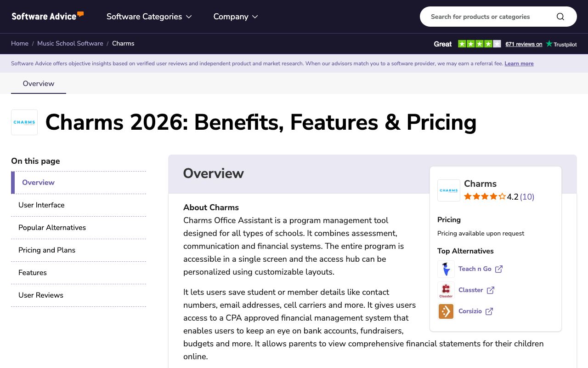Select the Overview tab
Viewport: 588px width, 368px height.
[39, 83]
